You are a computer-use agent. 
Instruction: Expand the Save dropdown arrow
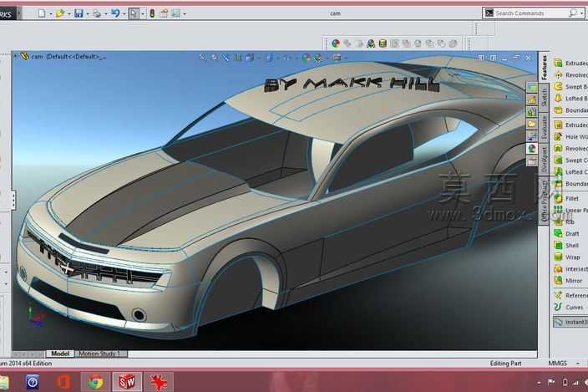coord(88,14)
